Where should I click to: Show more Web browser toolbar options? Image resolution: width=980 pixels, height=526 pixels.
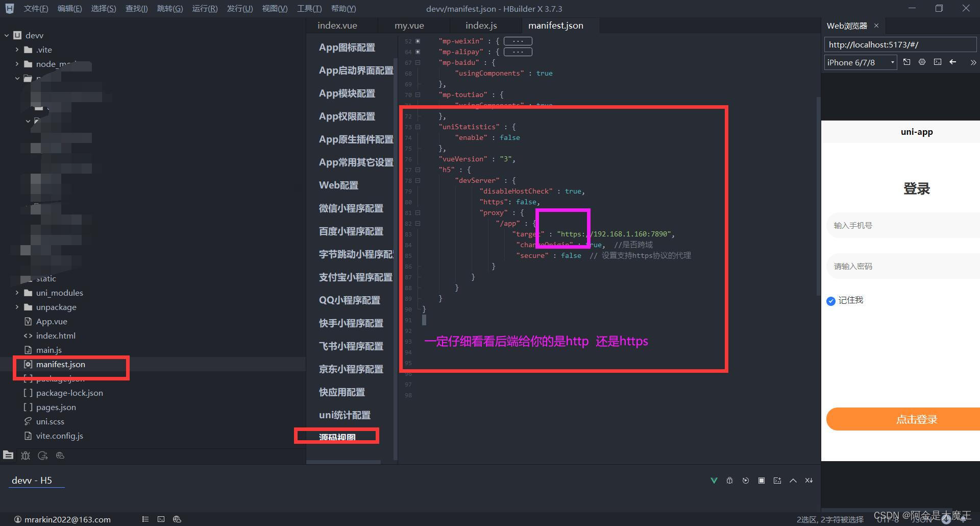pos(973,62)
